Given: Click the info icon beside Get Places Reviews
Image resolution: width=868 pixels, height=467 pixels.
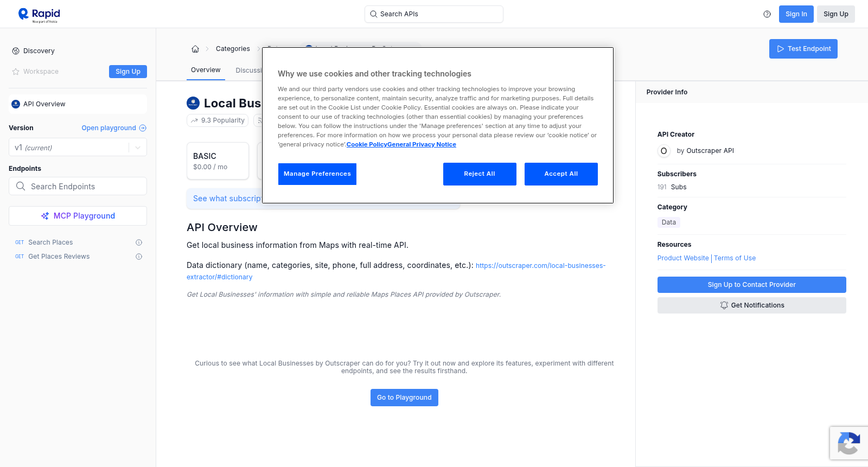Looking at the screenshot, I should click(139, 257).
